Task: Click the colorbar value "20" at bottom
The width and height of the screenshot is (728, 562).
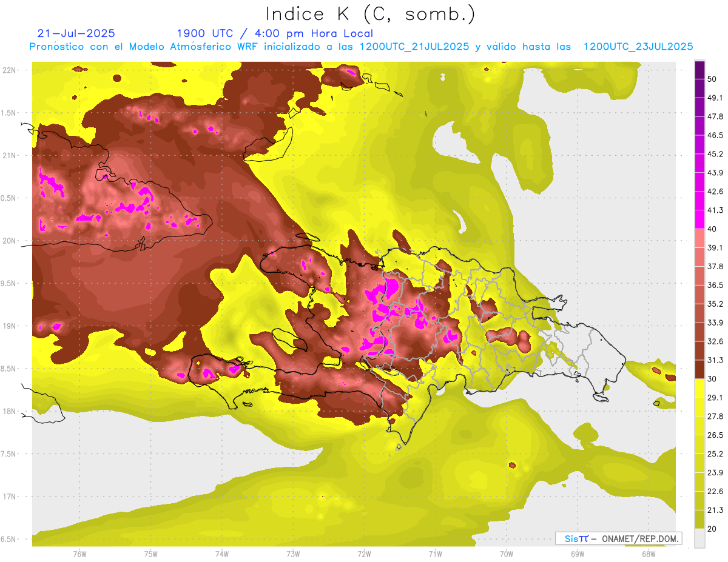Action: [x=712, y=529]
